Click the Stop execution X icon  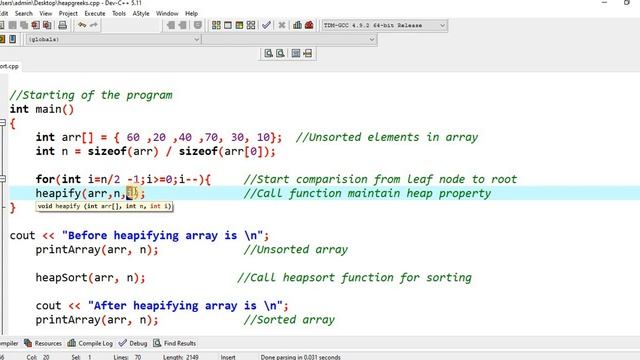[x=282, y=25]
